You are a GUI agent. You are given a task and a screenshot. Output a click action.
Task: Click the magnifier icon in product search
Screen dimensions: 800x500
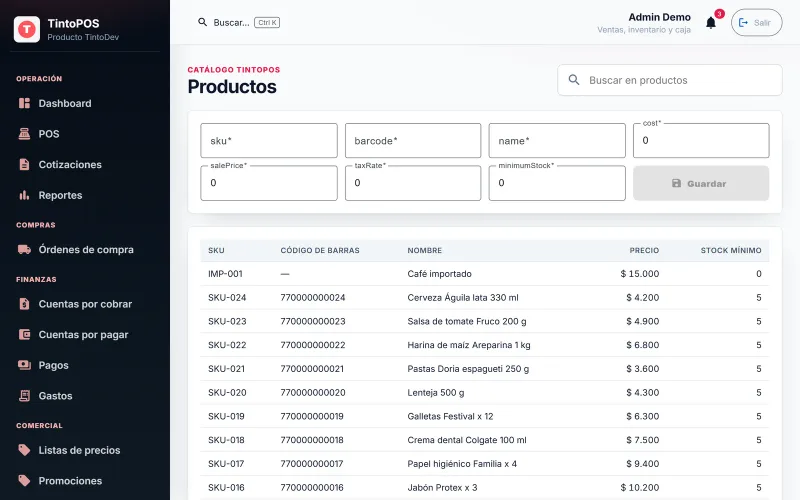574,80
